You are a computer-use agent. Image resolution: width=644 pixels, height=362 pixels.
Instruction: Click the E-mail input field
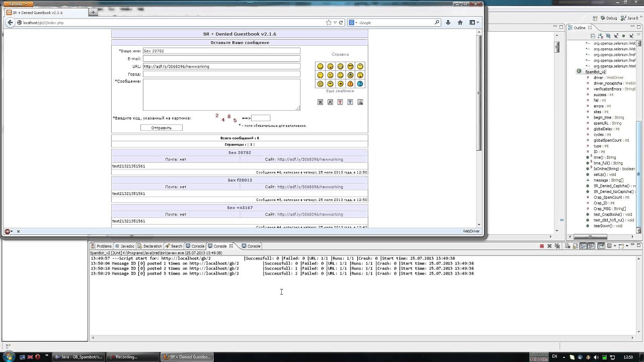tap(221, 59)
